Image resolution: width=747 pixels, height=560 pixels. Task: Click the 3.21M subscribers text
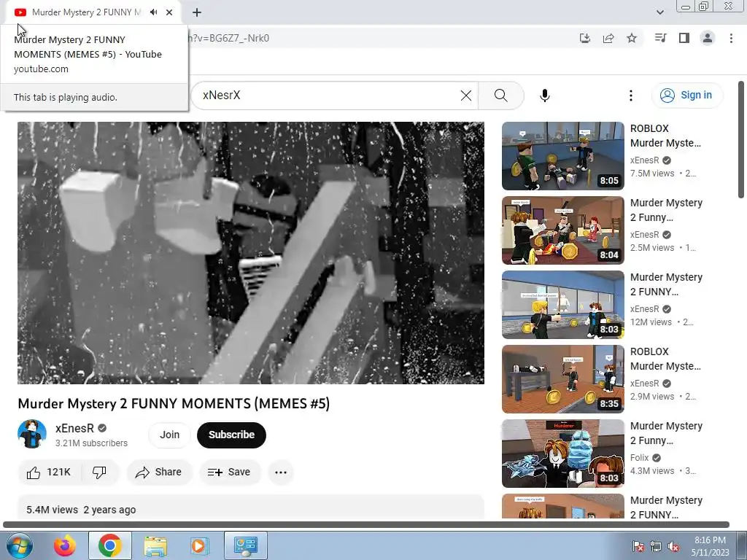click(91, 443)
